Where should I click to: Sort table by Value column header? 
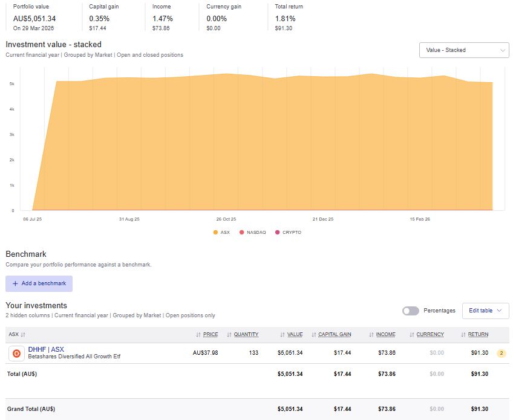[295, 335]
